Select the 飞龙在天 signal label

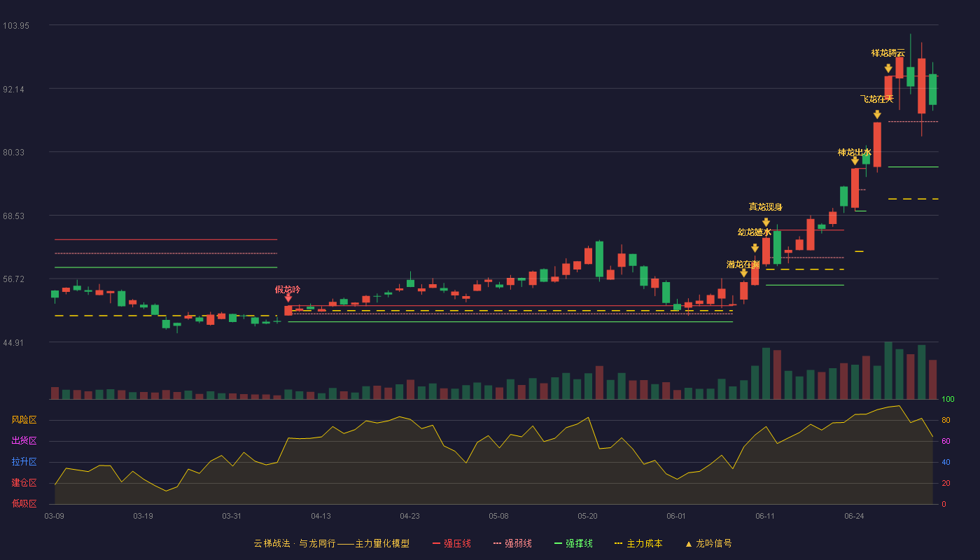pos(877,99)
